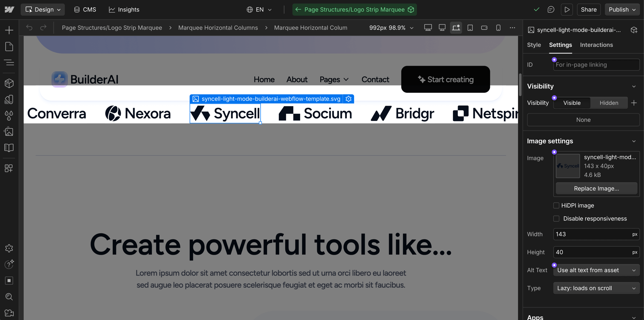Switch to the Interactions tab
This screenshot has width=644, height=320.
tap(596, 45)
